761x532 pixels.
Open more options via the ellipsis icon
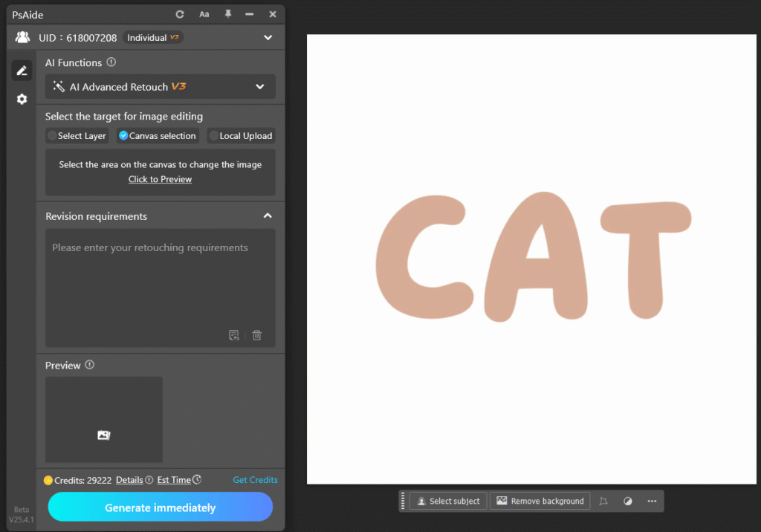(x=652, y=501)
